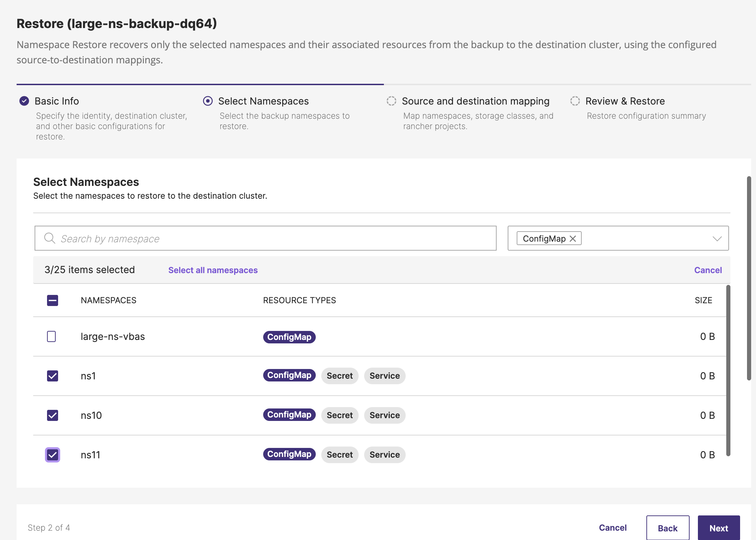This screenshot has width=756, height=540.
Task: Toggle the header select-all checkbox
Action: pyautogui.click(x=53, y=300)
